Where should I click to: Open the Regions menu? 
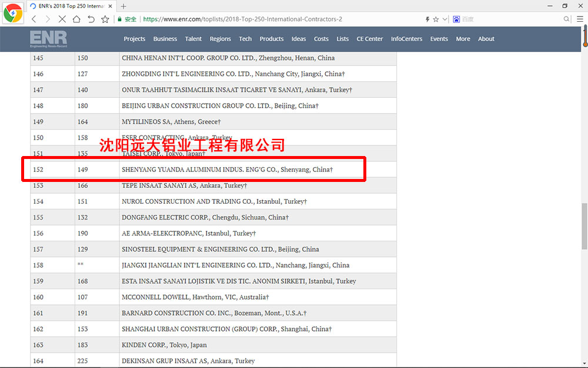pos(220,39)
